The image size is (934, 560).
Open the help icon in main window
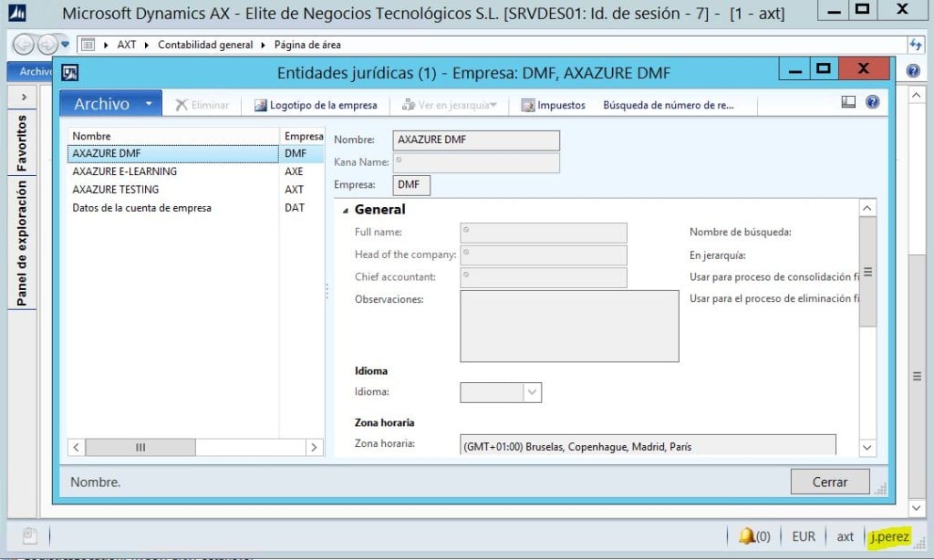(x=913, y=71)
